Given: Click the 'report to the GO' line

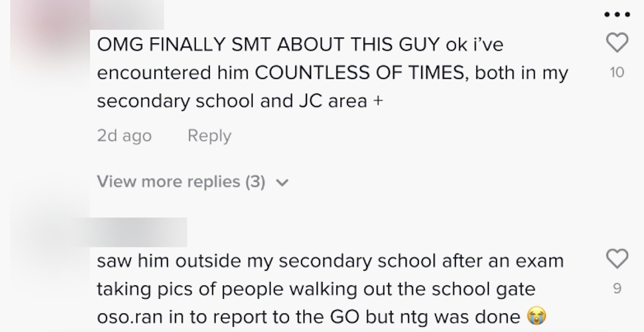Looking at the screenshot, I should tap(309, 317).
